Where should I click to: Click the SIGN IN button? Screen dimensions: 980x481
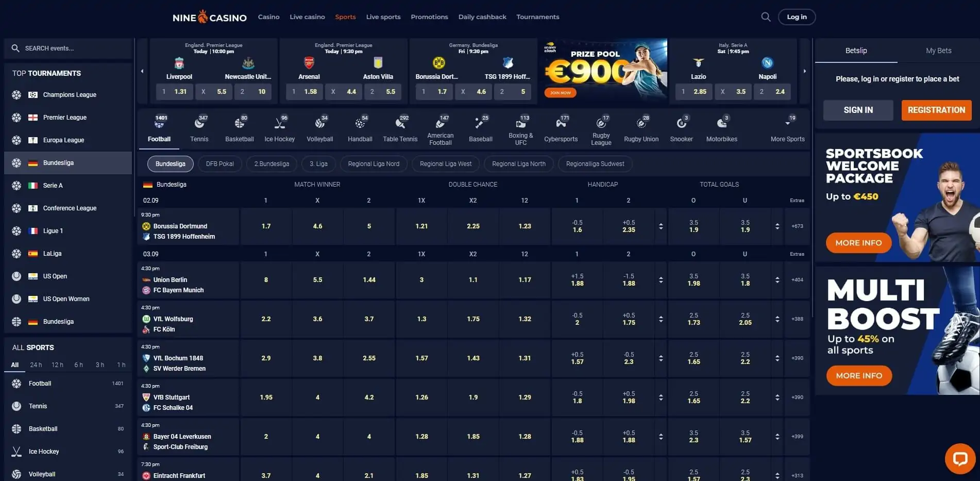(858, 110)
